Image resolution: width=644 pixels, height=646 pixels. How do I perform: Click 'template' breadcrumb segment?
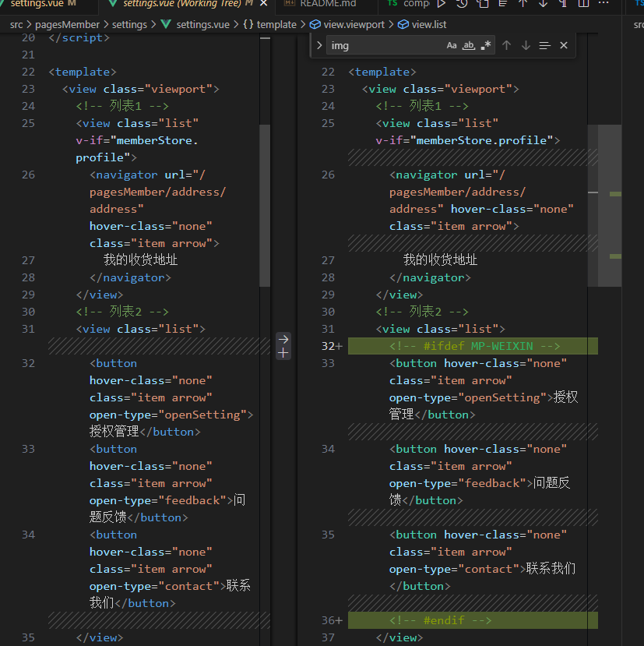(276, 25)
